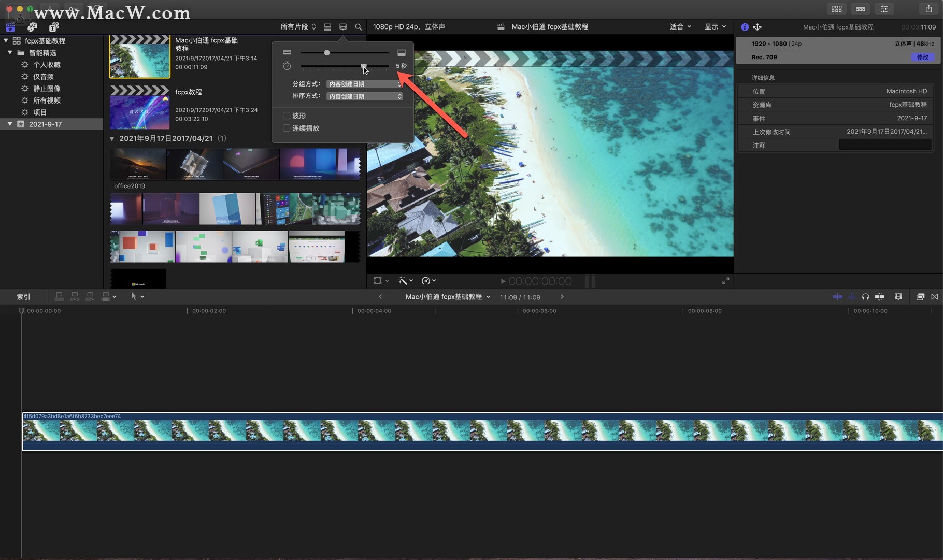Image resolution: width=943 pixels, height=560 pixels.
Task: Open the Libraries sidebar clapperboard icon
Action: (x=10, y=27)
